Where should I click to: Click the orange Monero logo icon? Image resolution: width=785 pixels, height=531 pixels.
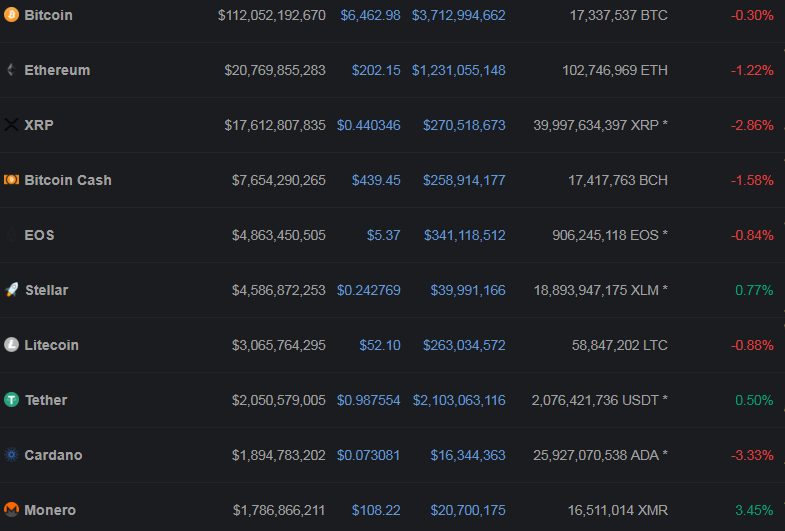click(12, 510)
